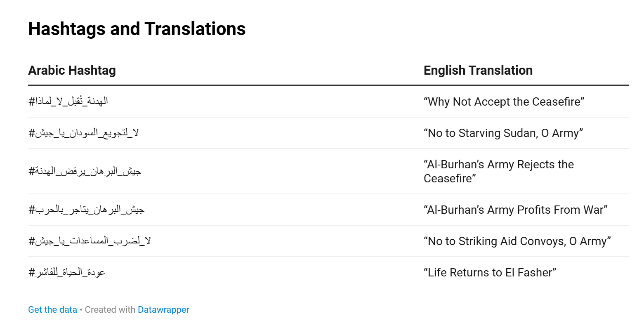Click the first Arabic hashtag in the table
The width and height of the screenshot is (644, 328).
click(68, 101)
